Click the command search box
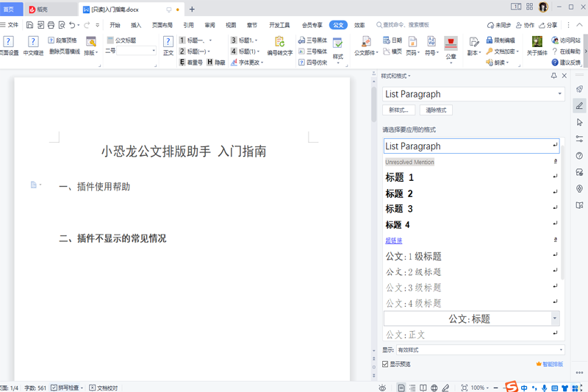 pyautogui.click(x=403, y=25)
